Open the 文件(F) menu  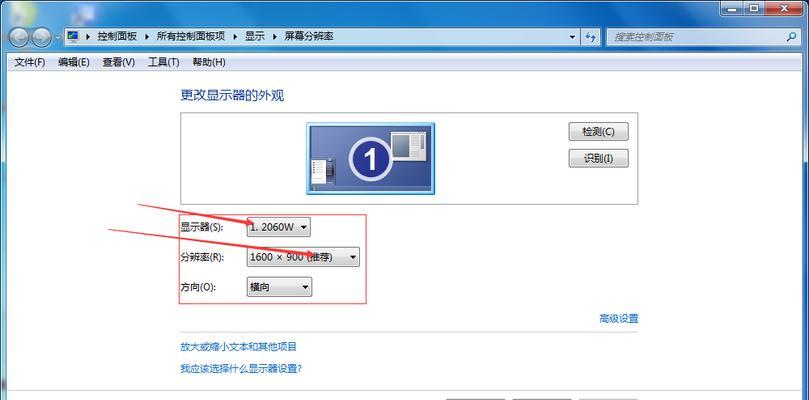click(30, 62)
